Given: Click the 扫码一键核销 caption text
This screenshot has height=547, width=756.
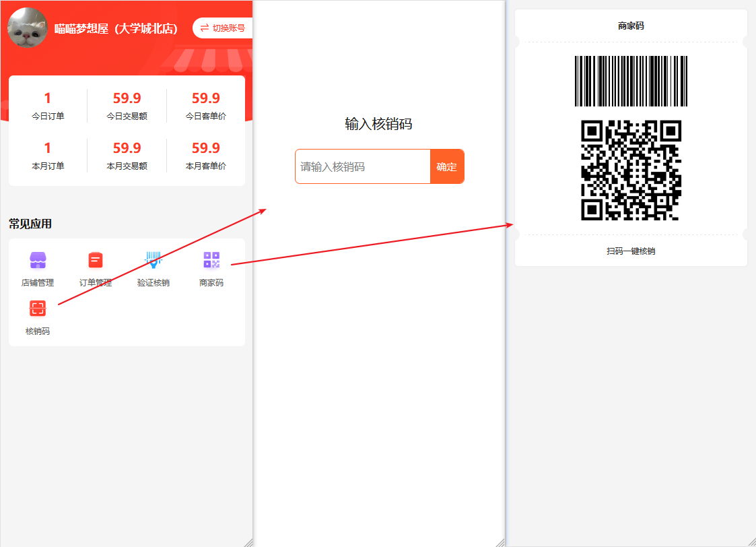Looking at the screenshot, I should (631, 251).
